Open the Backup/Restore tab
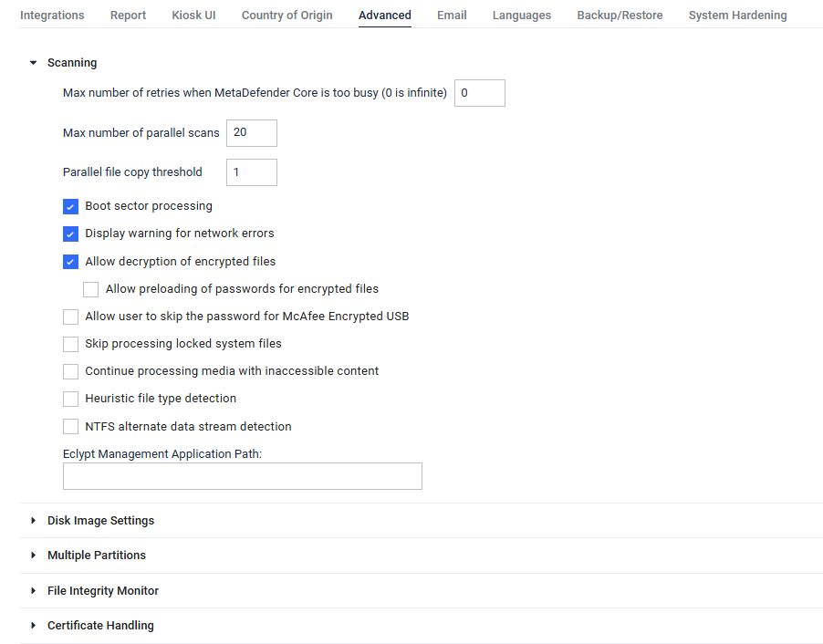 pyautogui.click(x=620, y=16)
